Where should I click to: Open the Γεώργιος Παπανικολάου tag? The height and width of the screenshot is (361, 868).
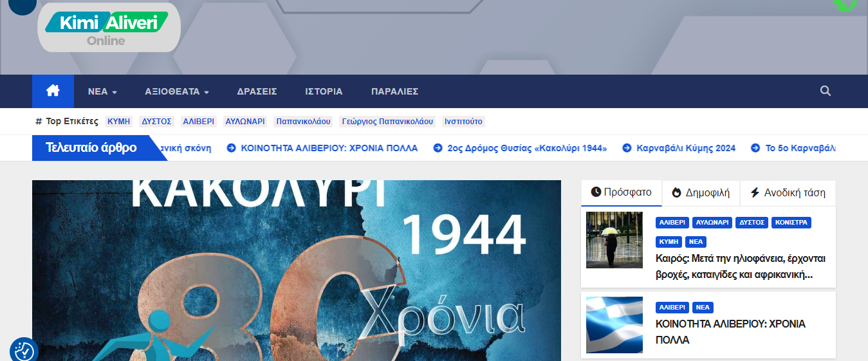tap(387, 121)
